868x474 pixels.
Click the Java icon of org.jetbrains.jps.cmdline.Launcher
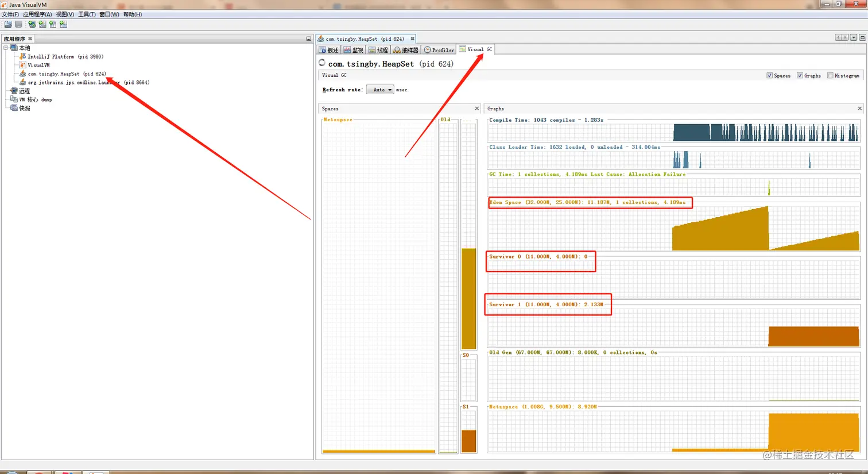pyautogui.click(x=22, y=82)
